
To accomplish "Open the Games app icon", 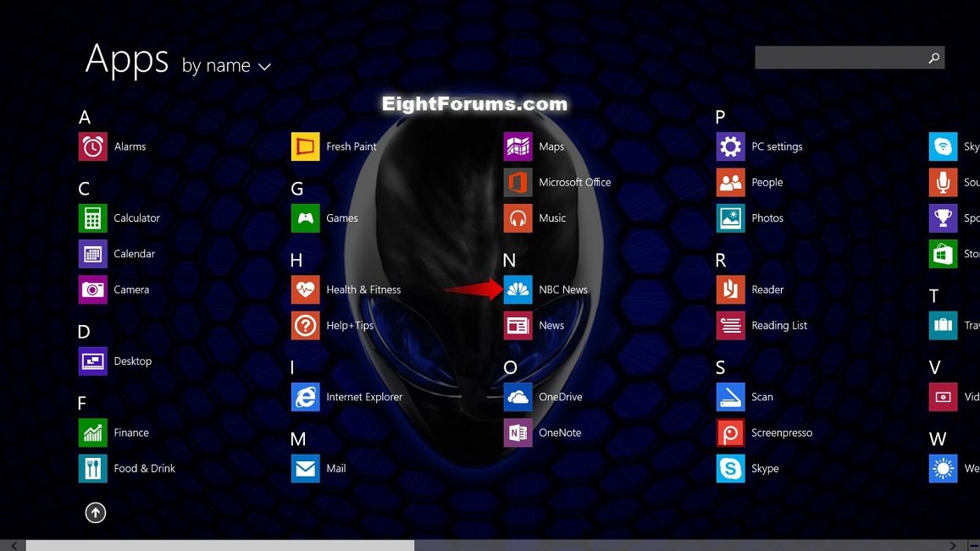I will [305, 218].
